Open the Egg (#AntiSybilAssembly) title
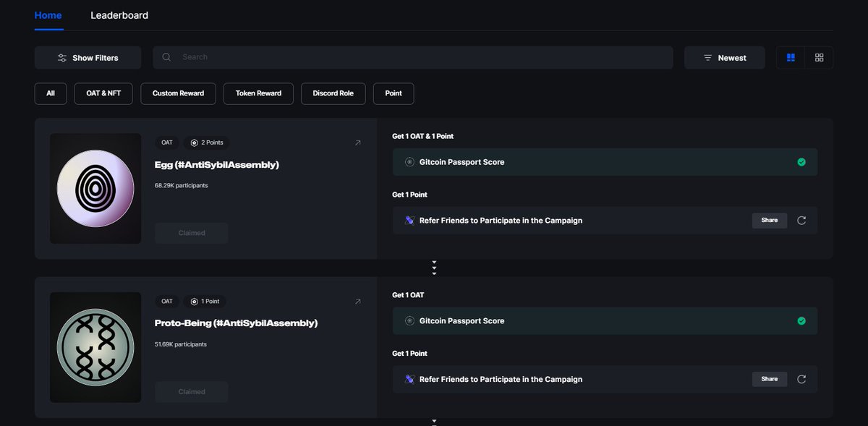 point(217,165)
